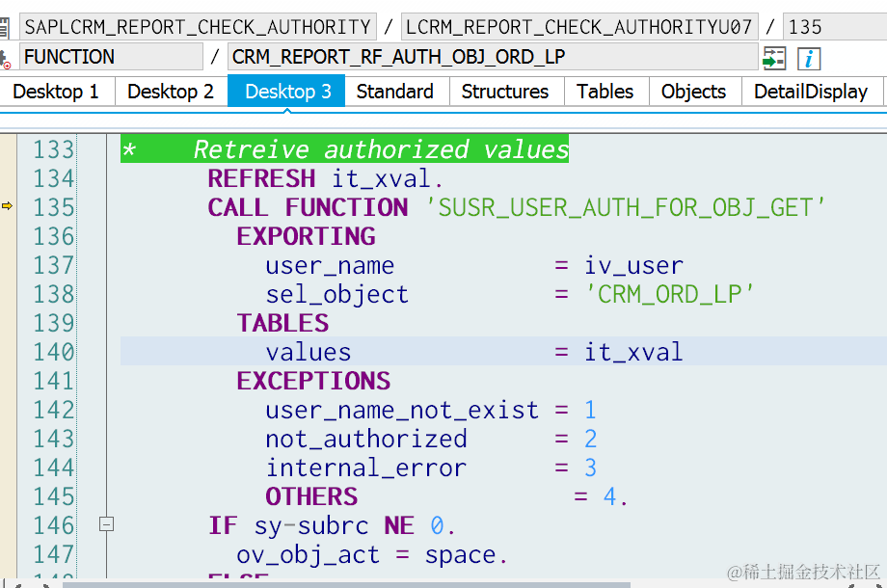Click the line number field showing 135

(835, 27)
